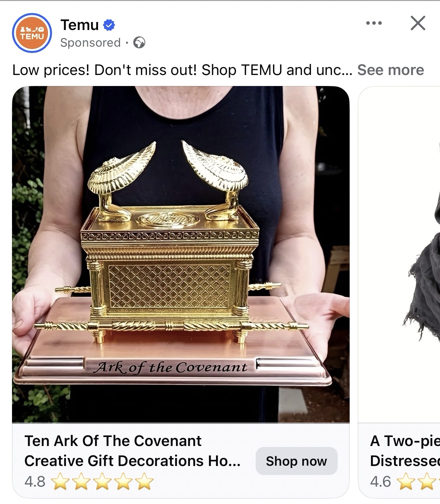Open the Ark of the Covenant product photo
The image size is (440, 504).
tap(181, 254)
